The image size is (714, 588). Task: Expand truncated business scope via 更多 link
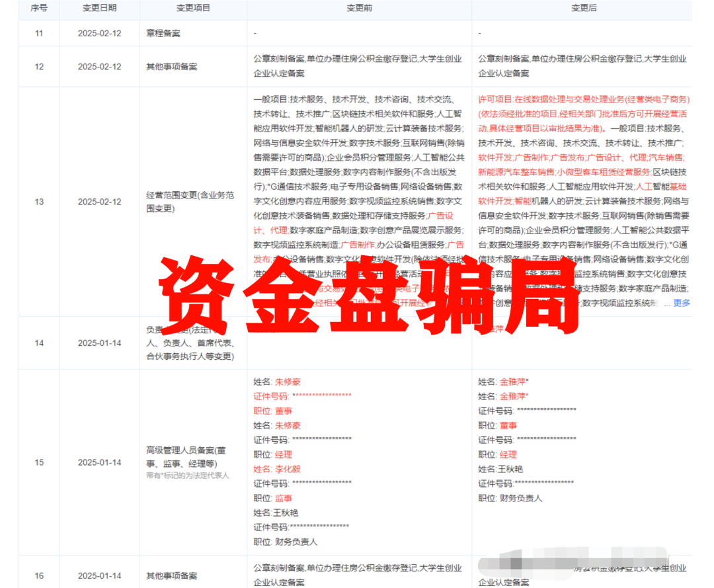pyautogui.click(x=681, y=304)
